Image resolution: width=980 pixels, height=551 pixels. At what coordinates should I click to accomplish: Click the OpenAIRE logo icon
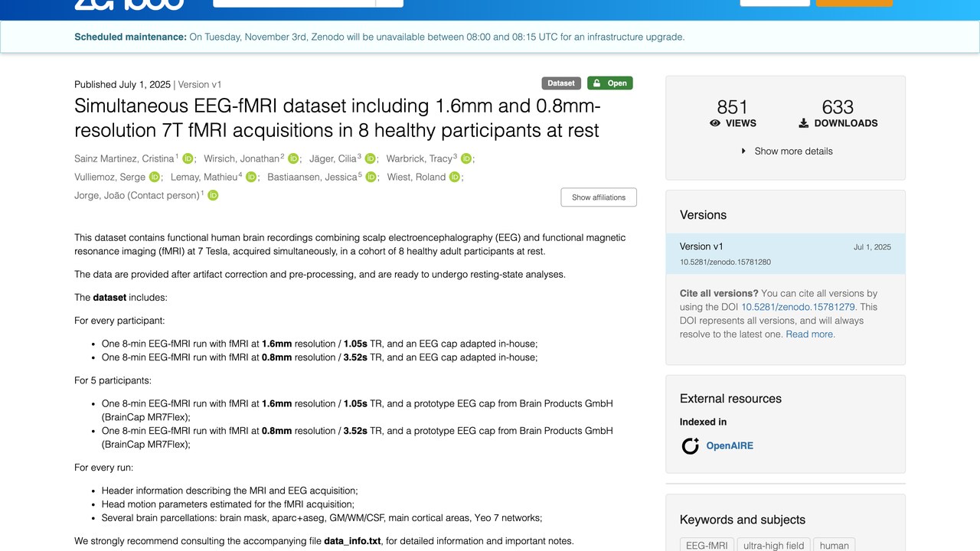click(x=691, y=445)
